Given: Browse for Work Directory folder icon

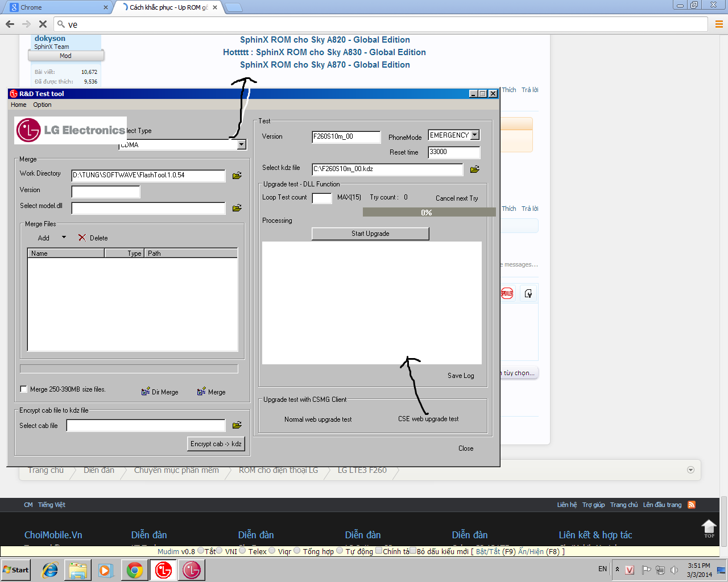Looking at the screenshot, I should pos(237,176).
